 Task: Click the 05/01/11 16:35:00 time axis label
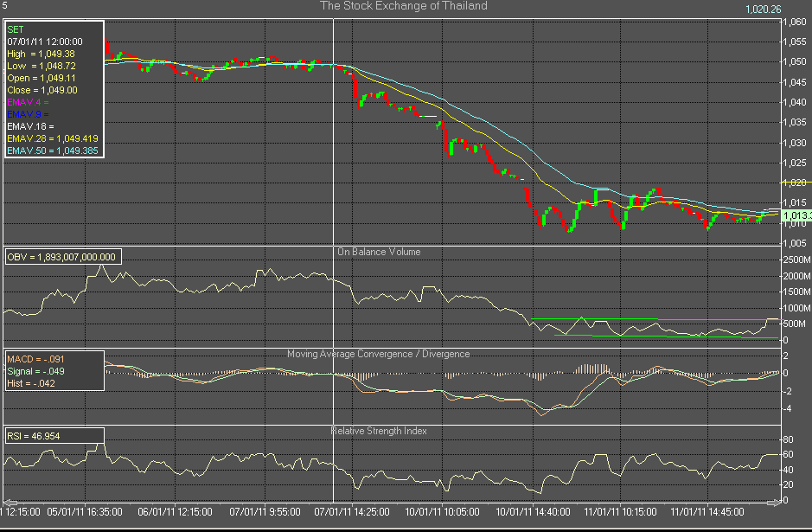85,512
